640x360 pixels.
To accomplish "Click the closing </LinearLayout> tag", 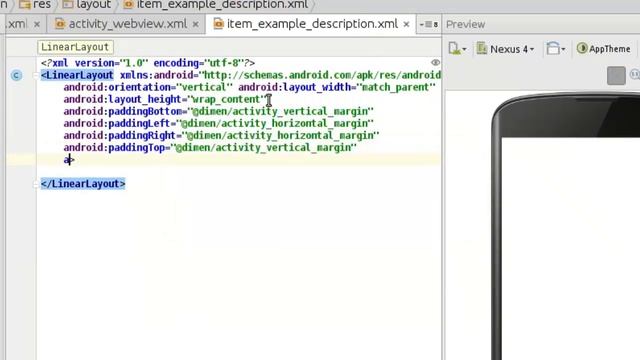I will [83, 184].
